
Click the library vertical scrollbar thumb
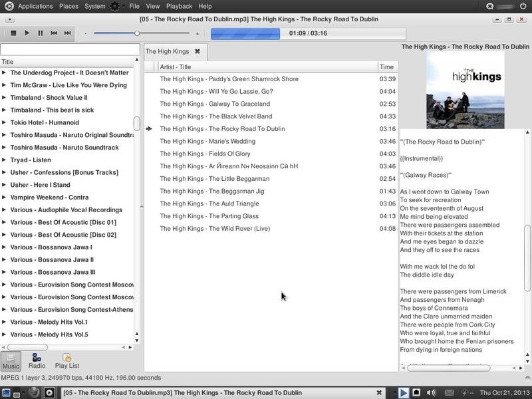click(x=137, y=124)
